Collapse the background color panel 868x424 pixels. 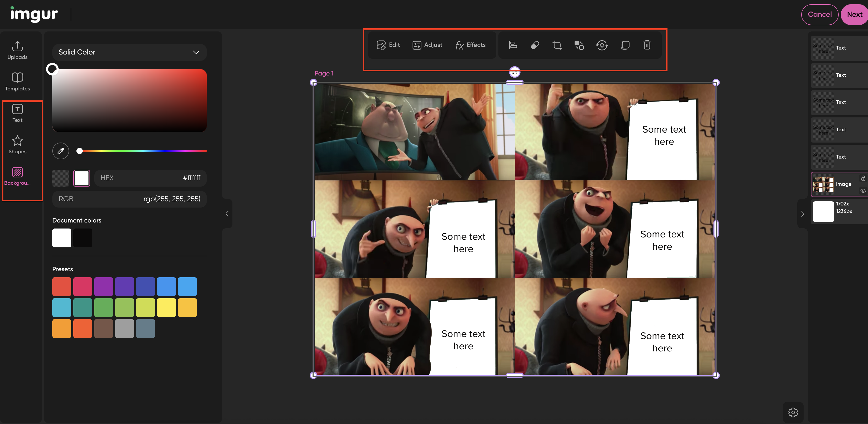tap(227, 213)
